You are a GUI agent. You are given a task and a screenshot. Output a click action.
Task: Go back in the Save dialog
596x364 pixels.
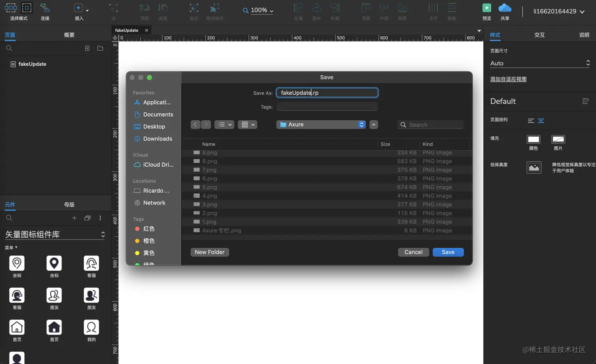pos(196,124)
